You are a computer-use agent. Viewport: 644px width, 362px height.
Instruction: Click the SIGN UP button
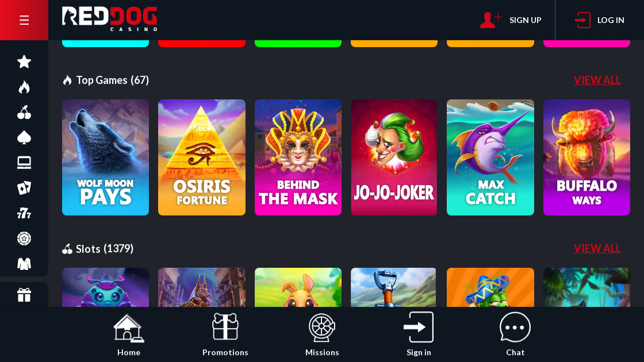[x=511, y=20]
